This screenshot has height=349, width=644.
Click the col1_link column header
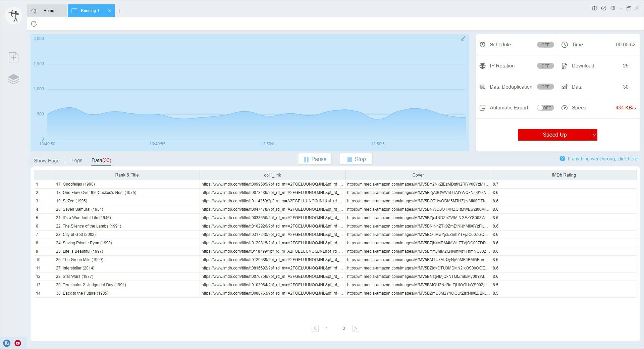pos(272,175)
